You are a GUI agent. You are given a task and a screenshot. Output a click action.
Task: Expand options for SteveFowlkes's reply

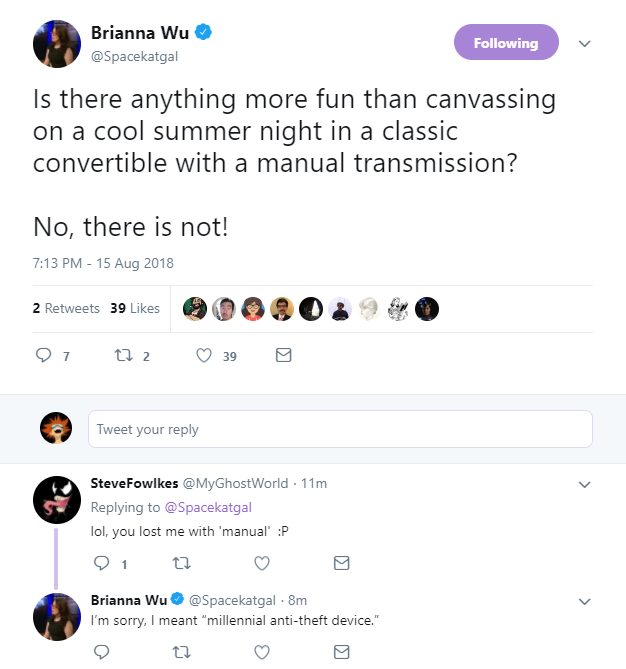(x=584, y=484)
